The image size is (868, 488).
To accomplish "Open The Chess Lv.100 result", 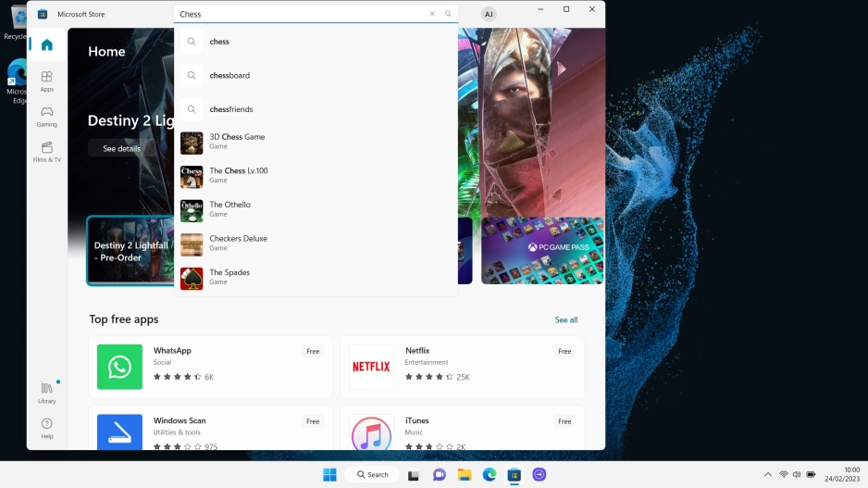I will click(x=316, y=176).
